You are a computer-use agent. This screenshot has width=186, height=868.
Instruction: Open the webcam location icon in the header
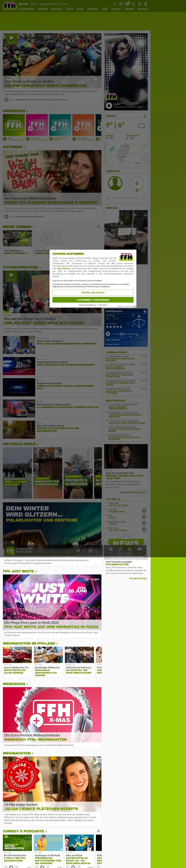tap(139, 4)
